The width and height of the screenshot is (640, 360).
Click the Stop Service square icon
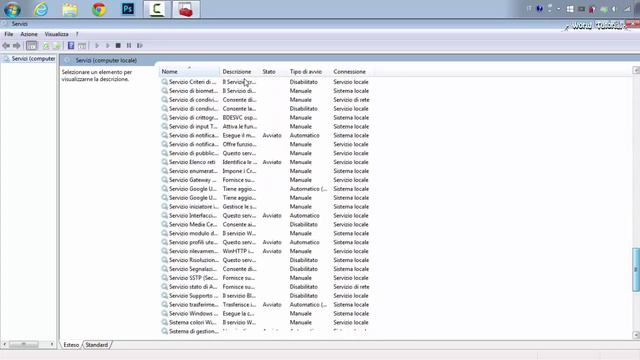click(118, 46)
